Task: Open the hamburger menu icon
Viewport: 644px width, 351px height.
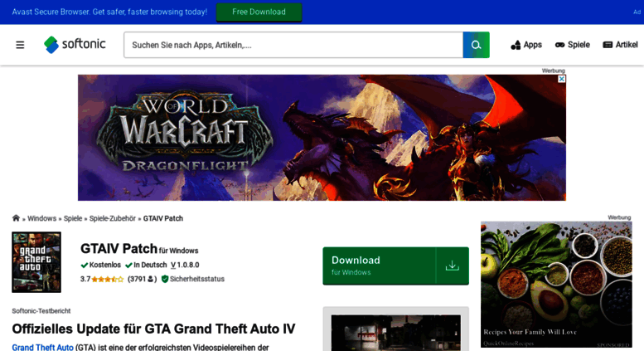Action: [20, 45]
